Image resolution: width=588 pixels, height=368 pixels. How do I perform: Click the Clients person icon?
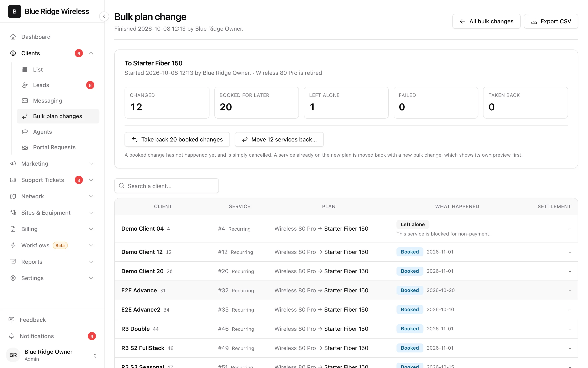[x=13, y=53]
